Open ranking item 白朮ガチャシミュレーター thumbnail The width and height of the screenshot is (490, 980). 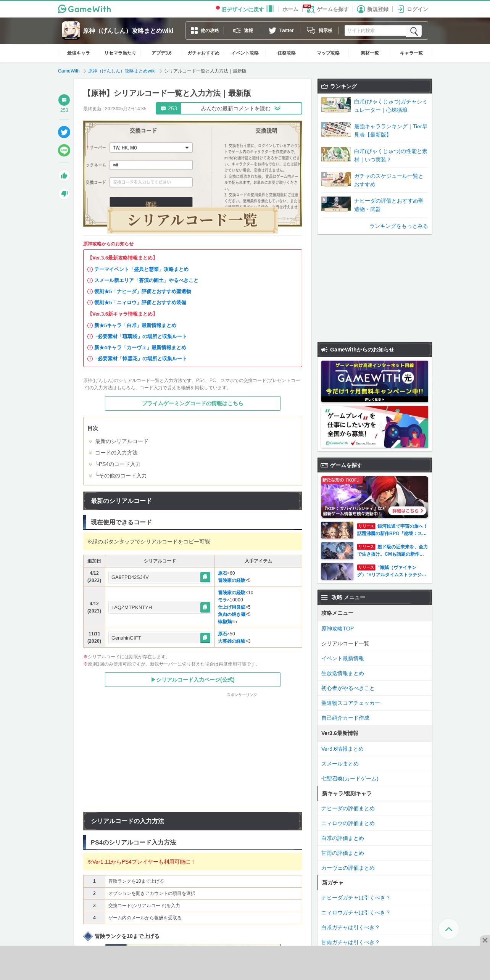[x=336, y=105]
